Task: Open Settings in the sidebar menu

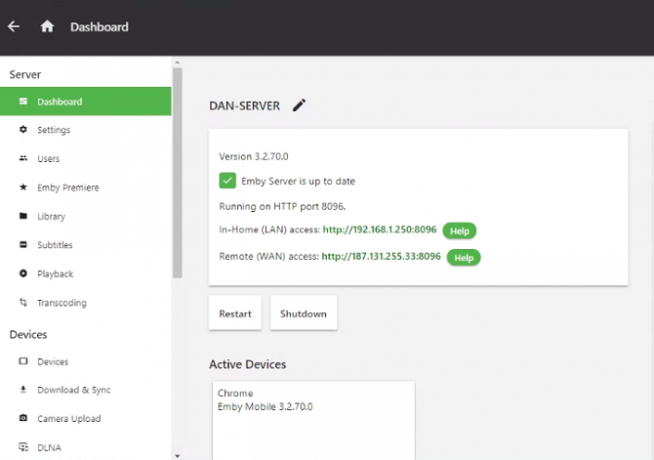Action: [86, 130]
